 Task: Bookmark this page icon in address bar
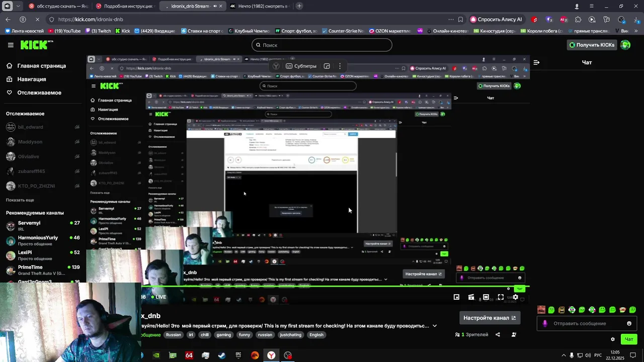[460, 20]
